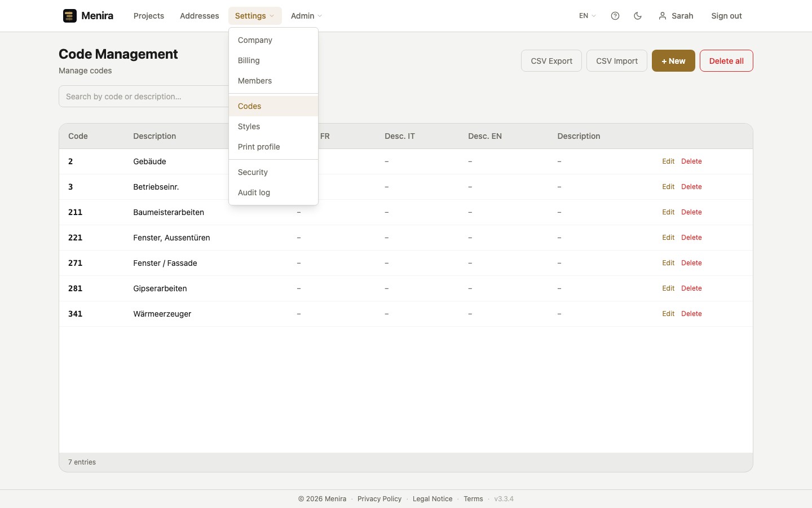812x508 pixels.
Task: Click code number 271 cell
Action: tap(75, 263)
